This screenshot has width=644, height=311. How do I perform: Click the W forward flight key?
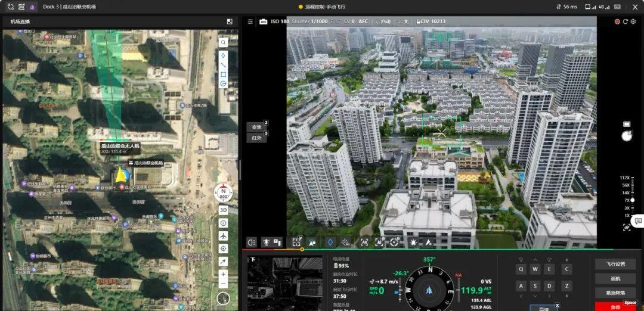tap(535, 269)
